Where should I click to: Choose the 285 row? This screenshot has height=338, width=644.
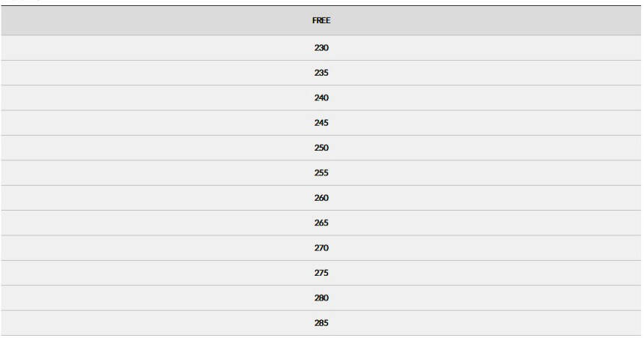(x=321, y=323)
